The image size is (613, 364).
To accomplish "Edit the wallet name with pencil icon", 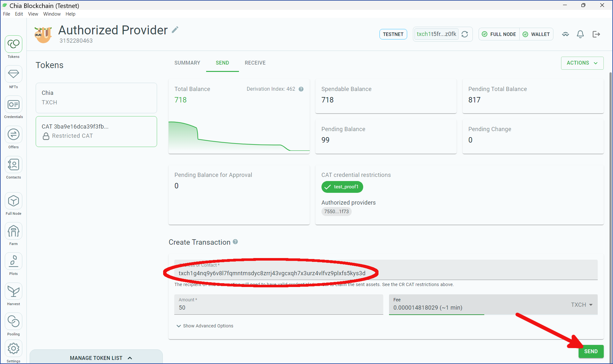I will click(x=175, y=30).
